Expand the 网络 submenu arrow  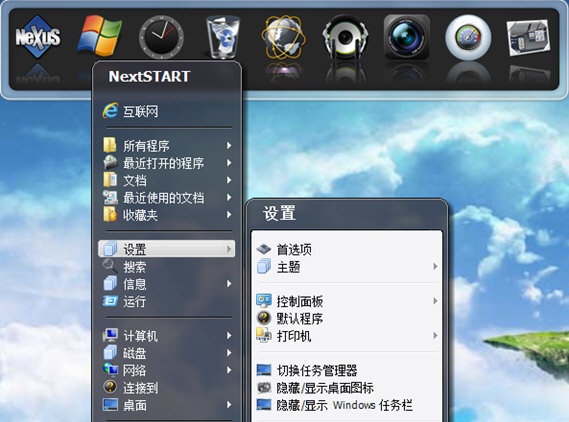pyautogui.click(x=229, y=370)
